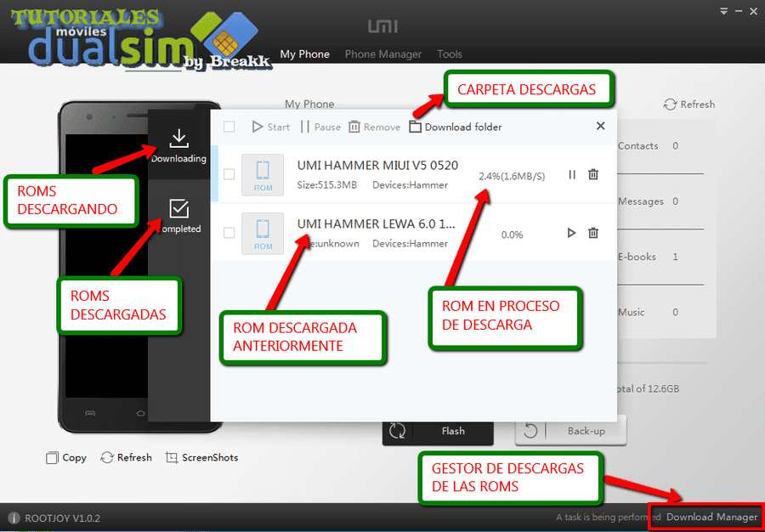This screenshot has width=765, height=532.
Task: Minimize the ROOTJOY window
Action: pyautogui.click(x=737, y=11)
